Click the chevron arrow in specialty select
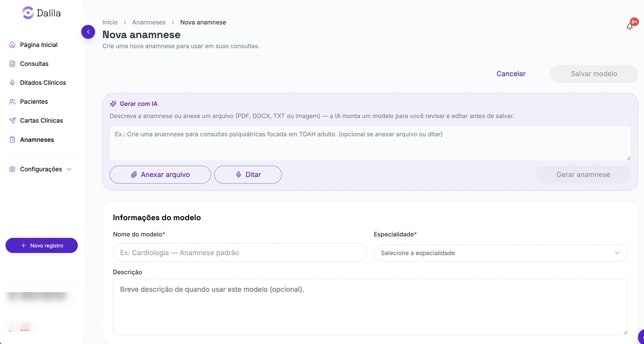Screen dimensions: 644x344 (617, 253)
